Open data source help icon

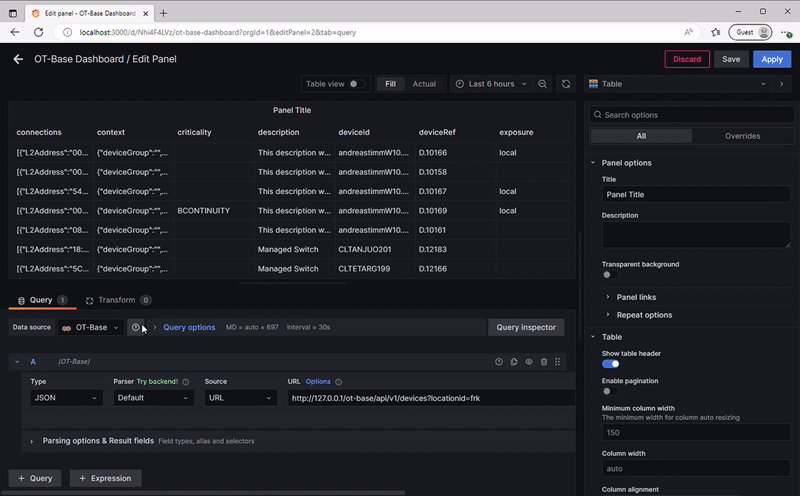click(135, 327)
